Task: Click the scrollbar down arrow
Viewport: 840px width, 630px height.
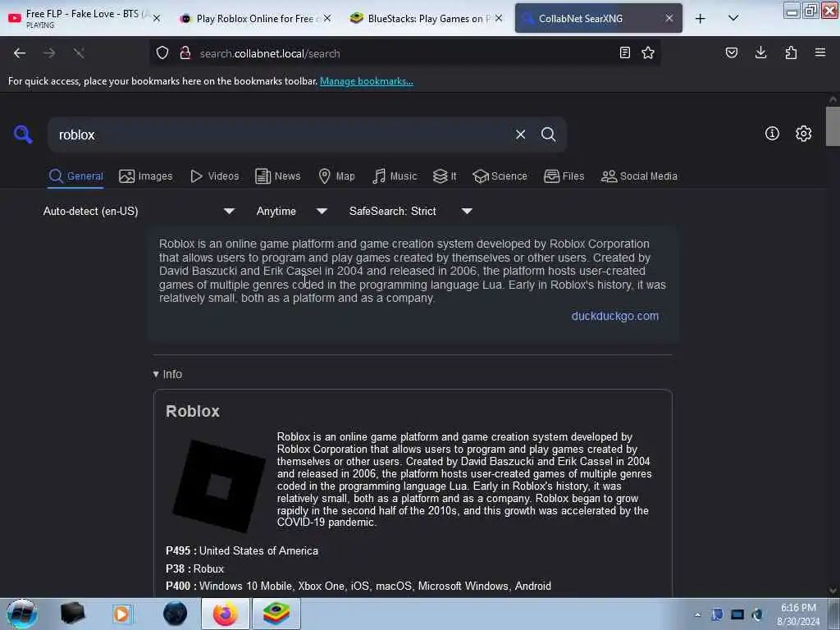Action: (833, 591)
